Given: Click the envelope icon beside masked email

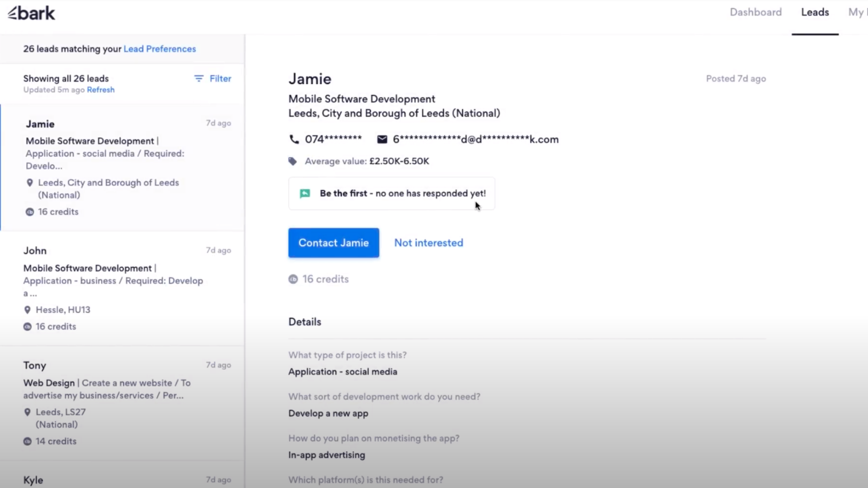Looking at the screenshot, I should tap(382, 139).
